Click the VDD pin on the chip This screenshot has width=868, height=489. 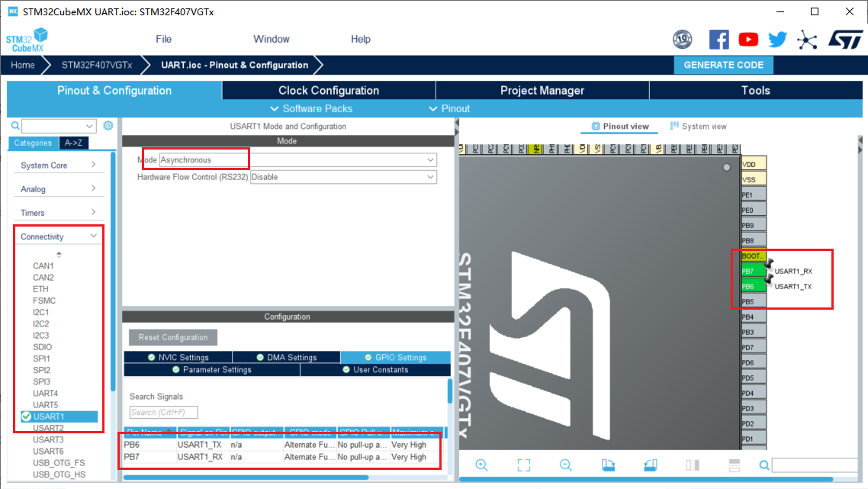point(754,164)
